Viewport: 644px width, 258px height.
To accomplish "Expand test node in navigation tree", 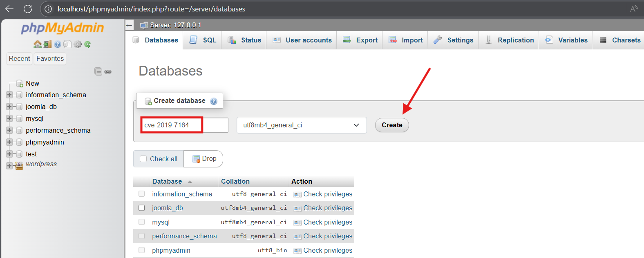I will pos(9,154).
